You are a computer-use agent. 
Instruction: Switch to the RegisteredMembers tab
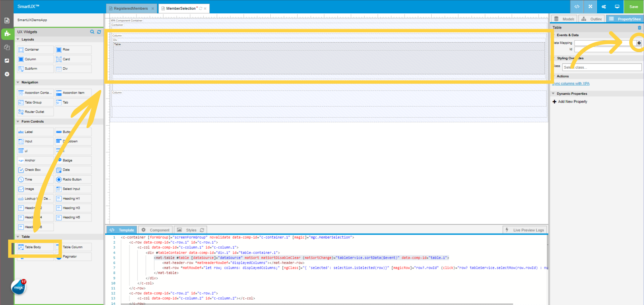pyautogui.click(x=130, y=8)
